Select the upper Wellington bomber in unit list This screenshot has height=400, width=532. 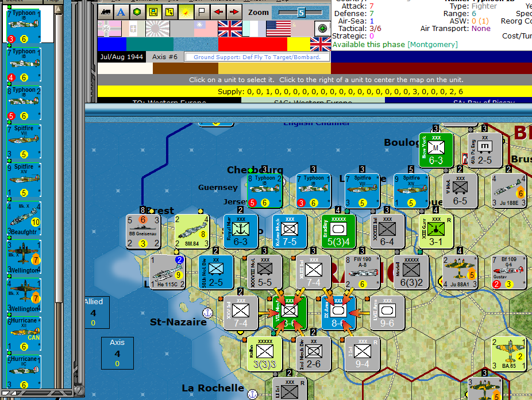point(24,257)
